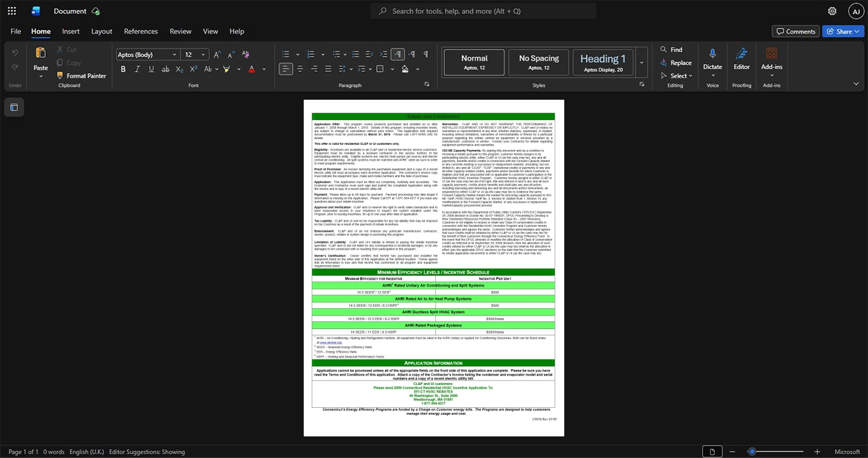Expand the Styles gallery

tap(642, 63)
